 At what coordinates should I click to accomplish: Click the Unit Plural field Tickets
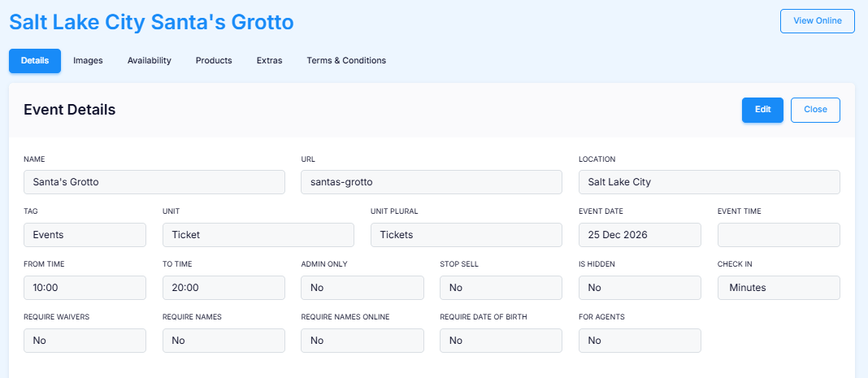(x=467, y=235)
